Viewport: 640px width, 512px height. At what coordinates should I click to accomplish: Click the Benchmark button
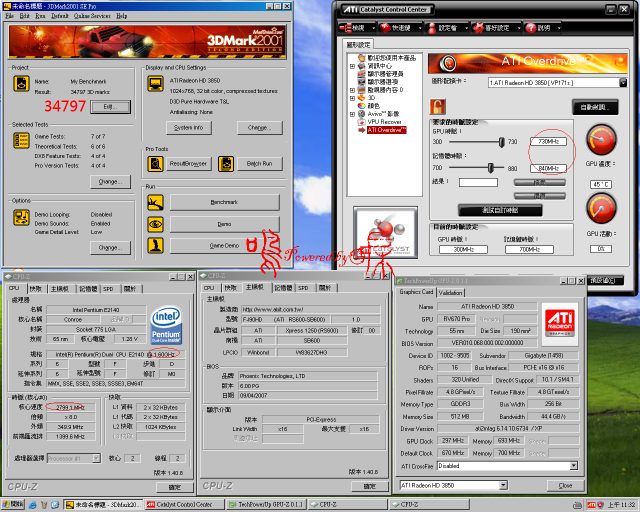click(224, 202)
